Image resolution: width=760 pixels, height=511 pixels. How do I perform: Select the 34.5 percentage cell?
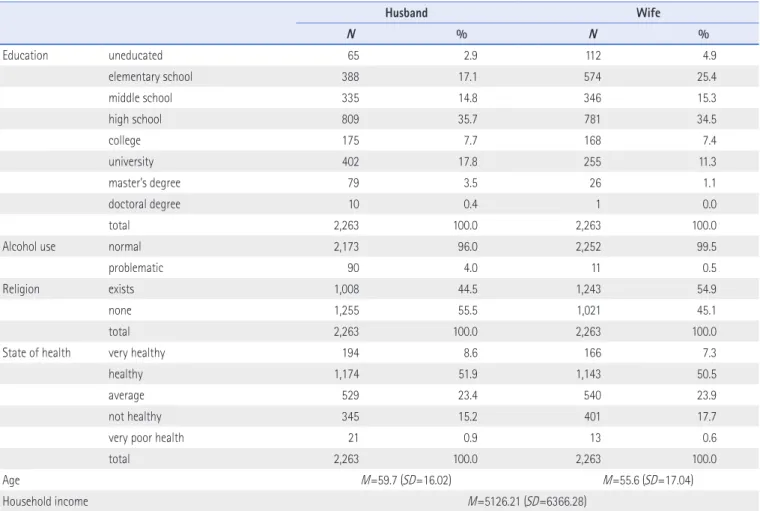coord(707,119)
